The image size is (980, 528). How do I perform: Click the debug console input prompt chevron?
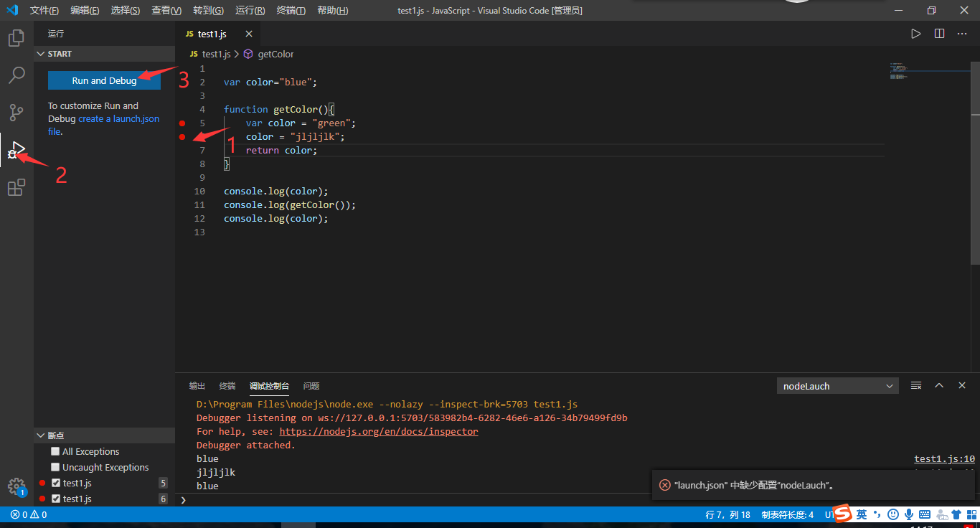pyautogui.click(x=183, y=499)
